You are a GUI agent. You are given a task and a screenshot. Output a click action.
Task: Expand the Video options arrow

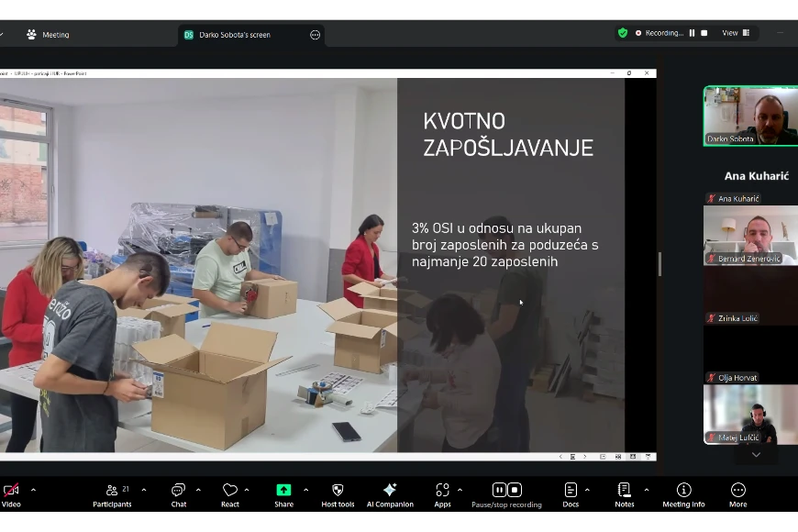pyautogui.click(x=33, y=490)
